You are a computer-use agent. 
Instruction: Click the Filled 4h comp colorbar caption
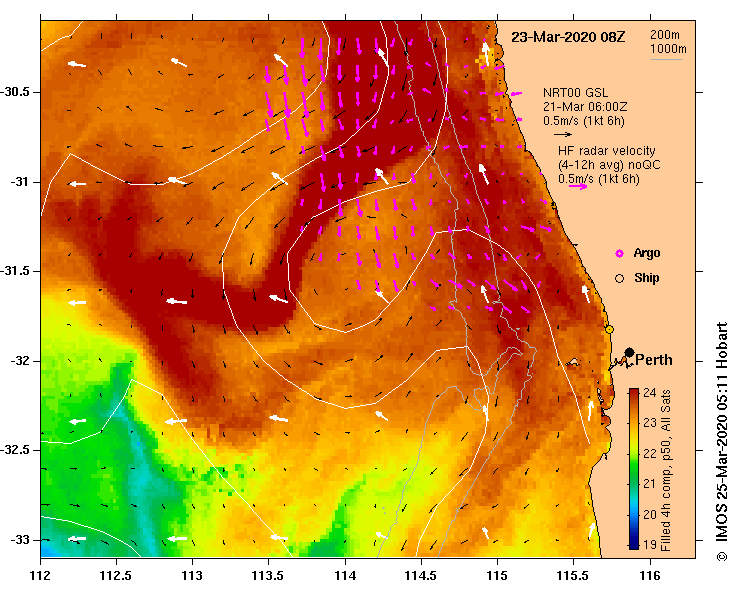[665, 470]
